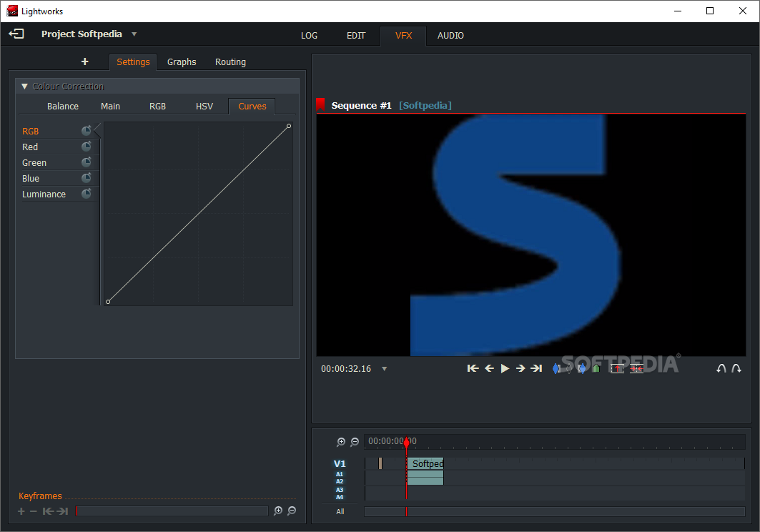Click the All tracks label
Screen dimensions: 760x532
pyautogui.click(x=340, y=512)
